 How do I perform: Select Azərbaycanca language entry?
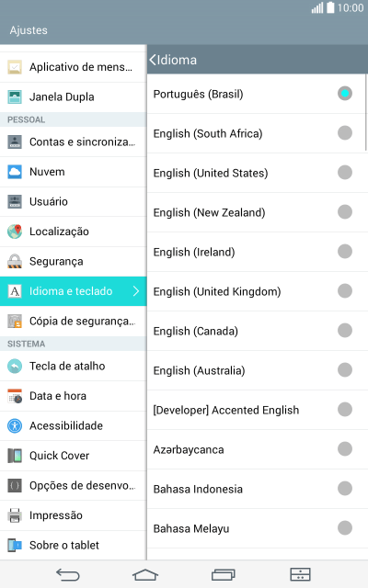coord(258,449)
